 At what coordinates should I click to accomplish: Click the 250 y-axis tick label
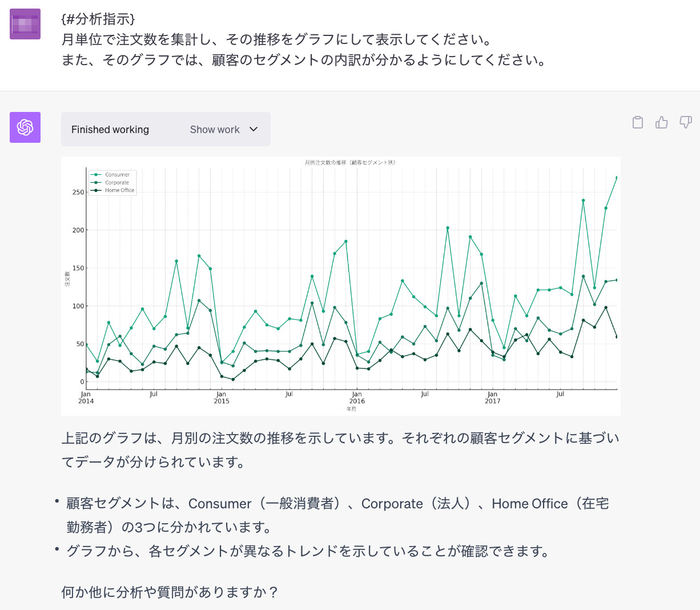pyautogui.click(x=78, y=192)
